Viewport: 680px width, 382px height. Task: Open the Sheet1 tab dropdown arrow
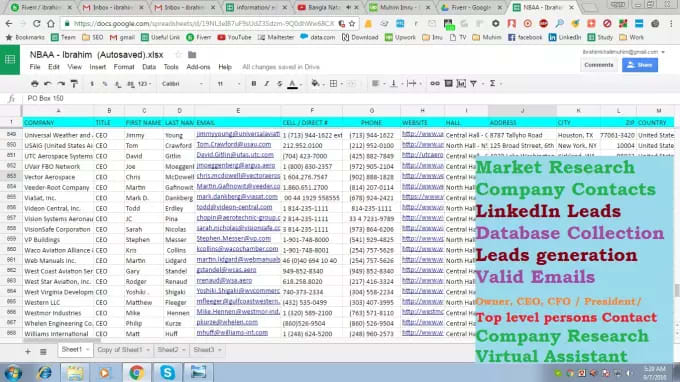click(88, 349)
